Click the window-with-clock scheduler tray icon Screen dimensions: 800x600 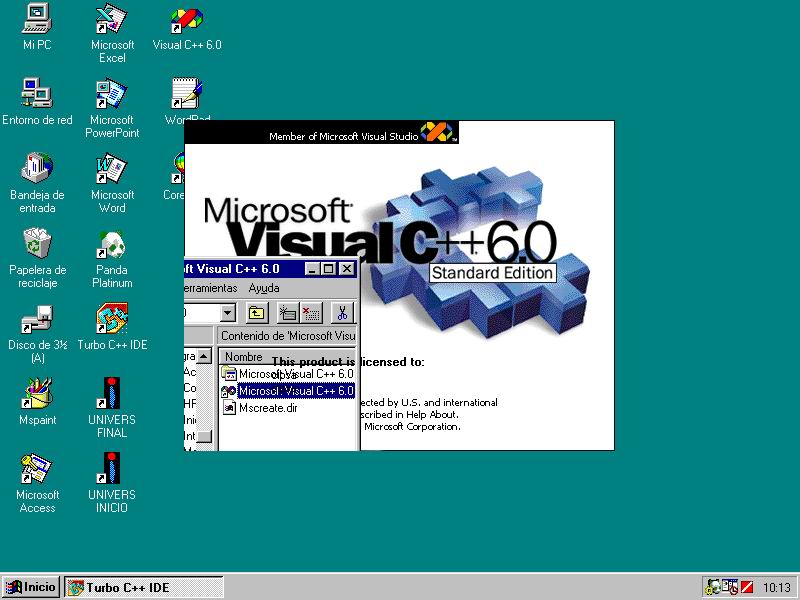point(730,587)
